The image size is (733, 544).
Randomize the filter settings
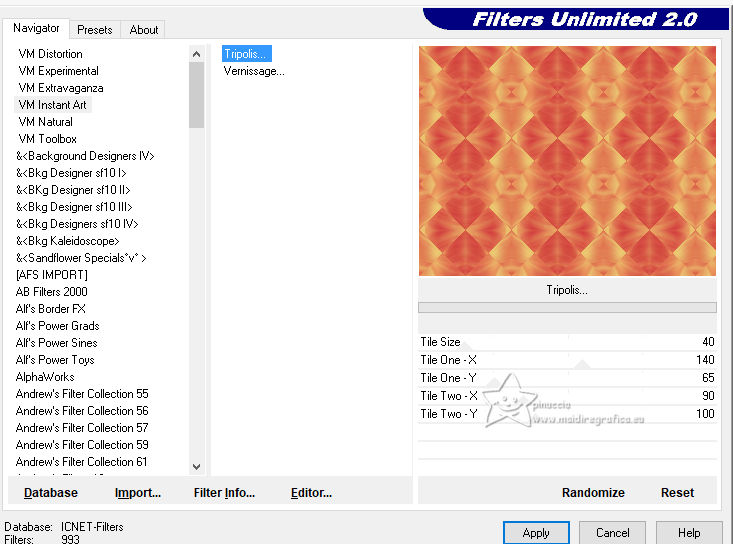click(593, 493)
